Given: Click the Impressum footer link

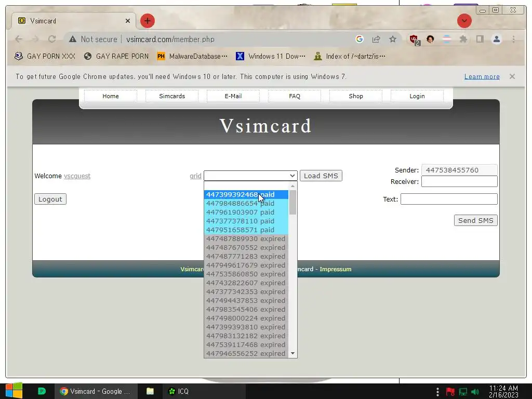Looking at the screenshot, I should [335, 269].
